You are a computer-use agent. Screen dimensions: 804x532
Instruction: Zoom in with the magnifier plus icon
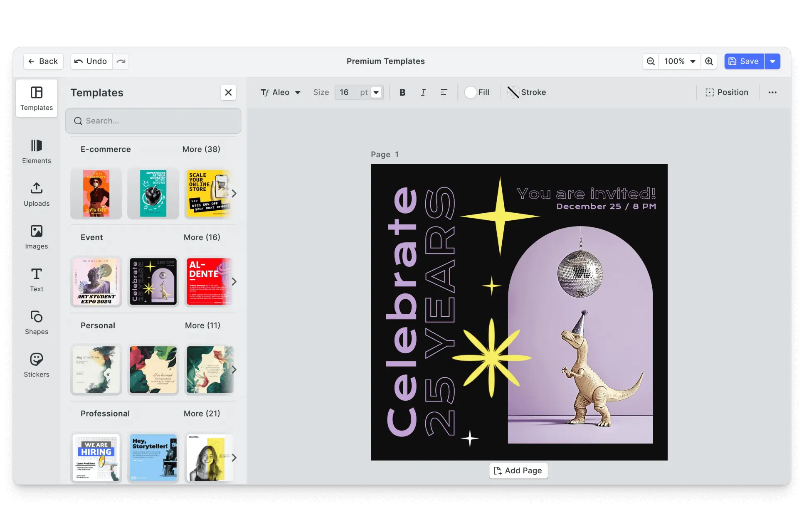click(709, 61)
